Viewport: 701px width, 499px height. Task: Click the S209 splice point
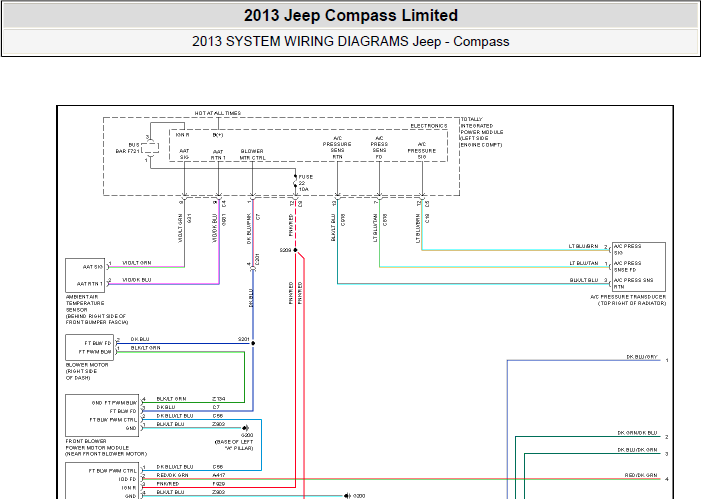(295, 250)
